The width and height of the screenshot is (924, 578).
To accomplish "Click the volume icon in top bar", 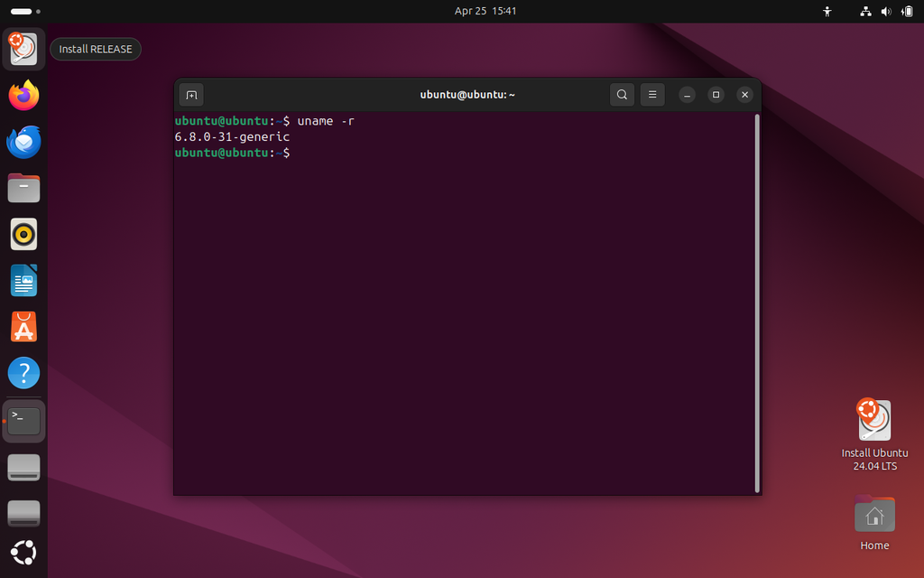I will (x=885, y=12).
